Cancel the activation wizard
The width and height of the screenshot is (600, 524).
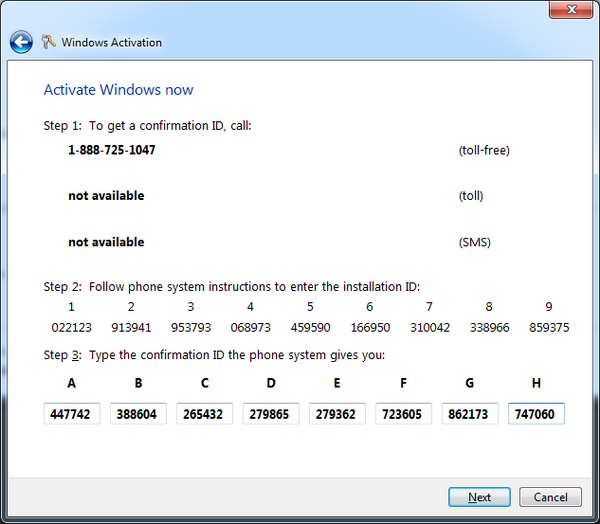pyautogui.click(x=550, y=497)
